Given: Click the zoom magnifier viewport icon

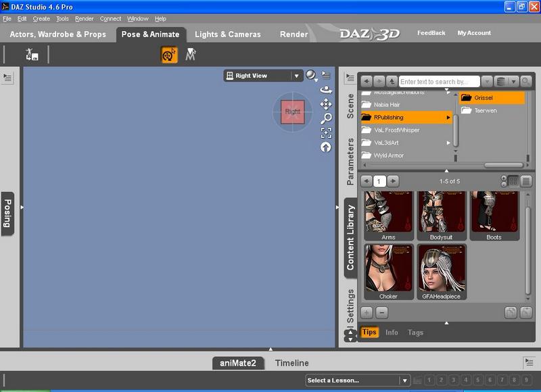Looking at the screenshot, I should [x=326, y=118].
